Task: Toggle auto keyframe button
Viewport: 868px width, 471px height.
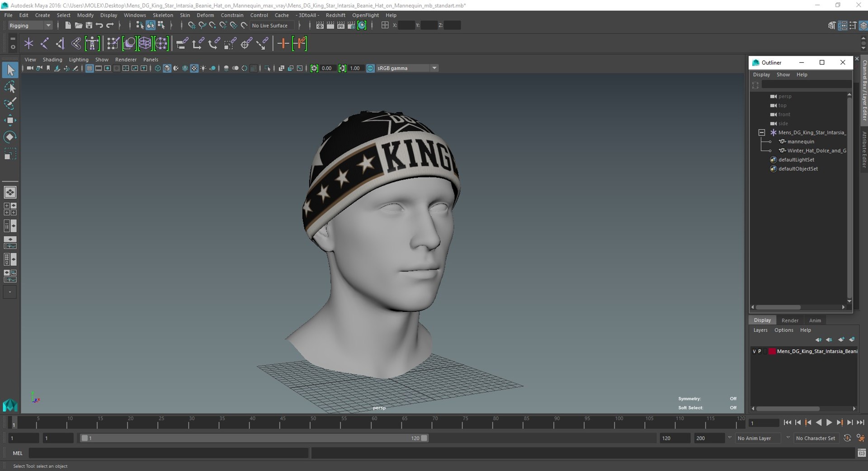Action: 847,438
